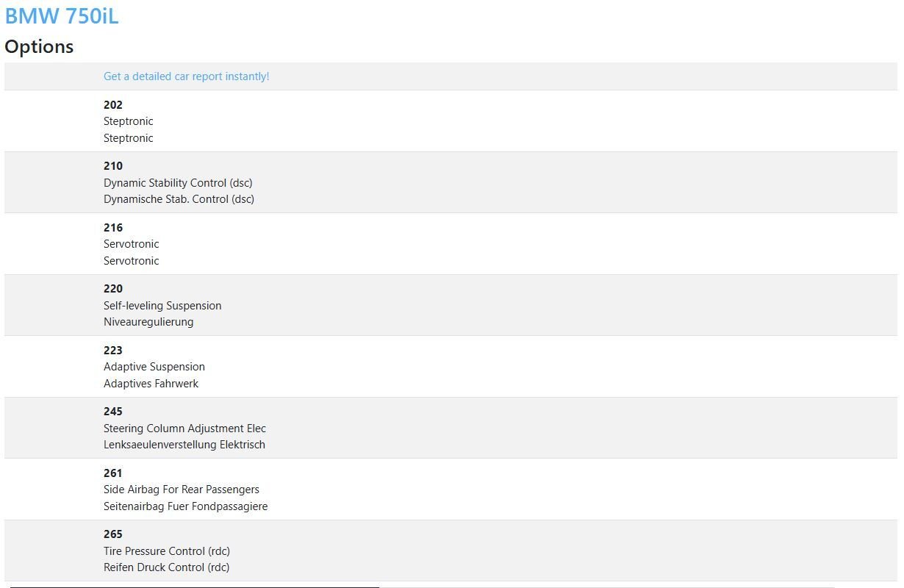Click 'Get a detailed car report instantly!' link
The width and height of the screenshot is (904, 588).
click(187, 76)
